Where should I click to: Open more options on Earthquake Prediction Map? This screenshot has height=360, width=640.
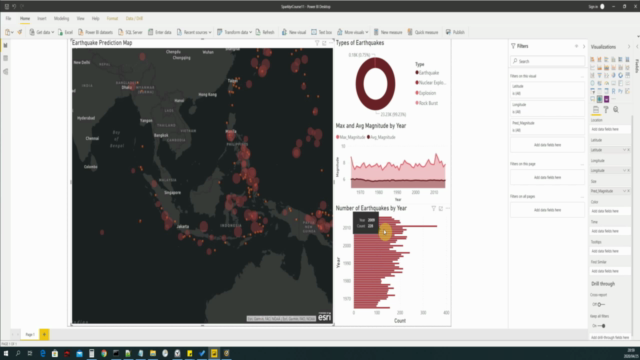[x=331, y=42]
